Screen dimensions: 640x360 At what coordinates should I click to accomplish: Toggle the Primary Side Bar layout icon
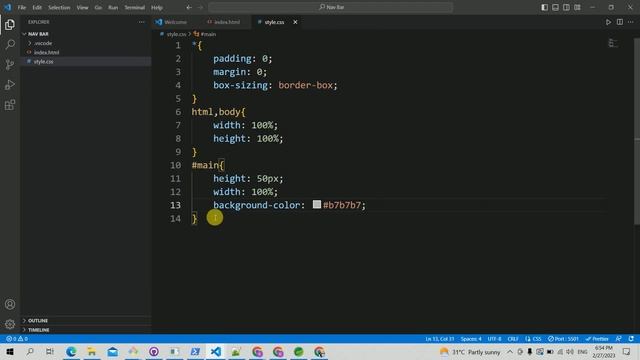[544, 7]
